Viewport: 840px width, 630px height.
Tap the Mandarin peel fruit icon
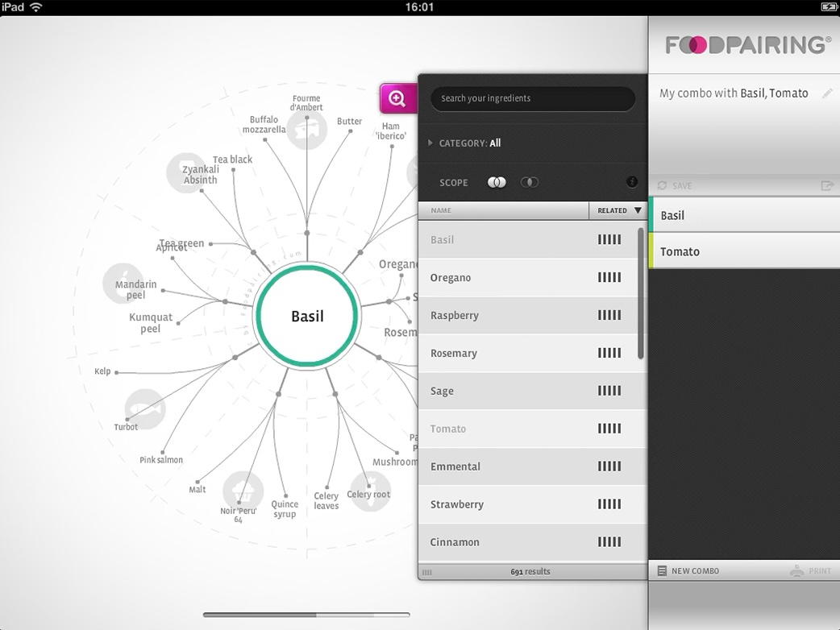[123, 283]
